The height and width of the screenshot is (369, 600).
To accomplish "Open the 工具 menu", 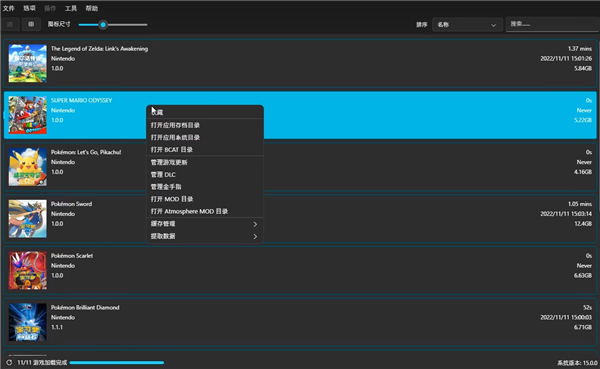I will pyautogui.click(x=71, y=8).
